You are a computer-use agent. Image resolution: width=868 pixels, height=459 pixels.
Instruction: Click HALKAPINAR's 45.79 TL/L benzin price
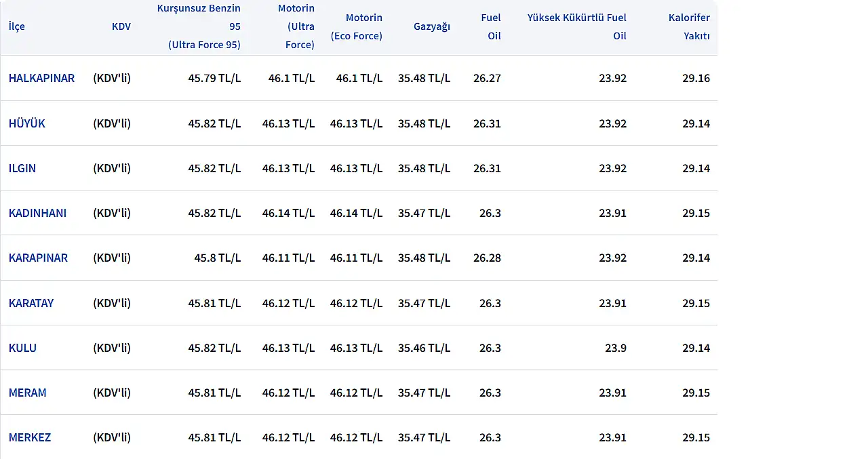pyautogui.click(x=214, y=78)
